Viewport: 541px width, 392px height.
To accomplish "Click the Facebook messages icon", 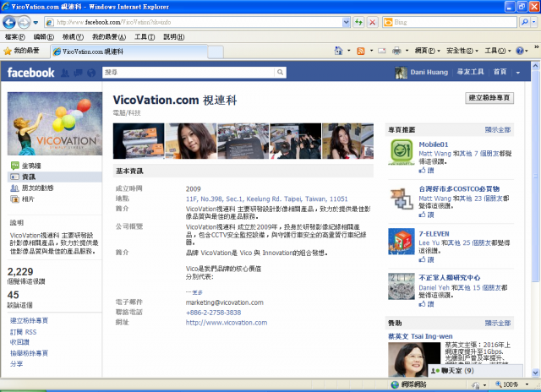I will (78, 73).
